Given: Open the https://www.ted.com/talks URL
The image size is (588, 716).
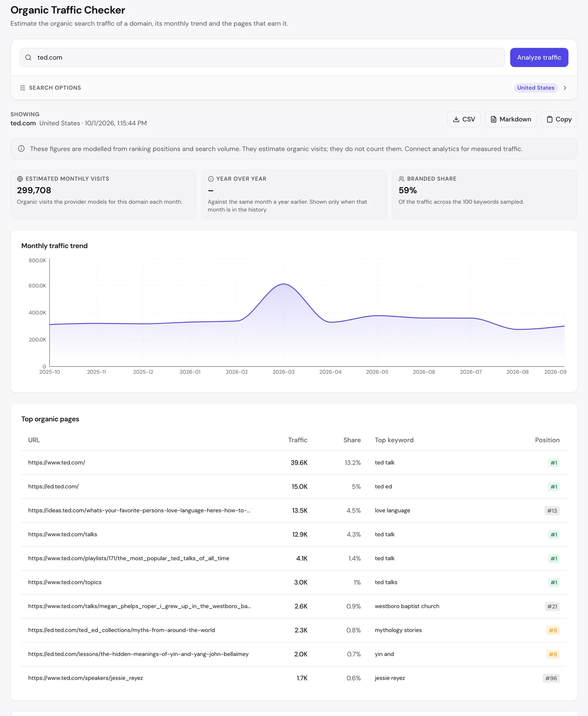Looking at the screenshot, I should 62,535.
